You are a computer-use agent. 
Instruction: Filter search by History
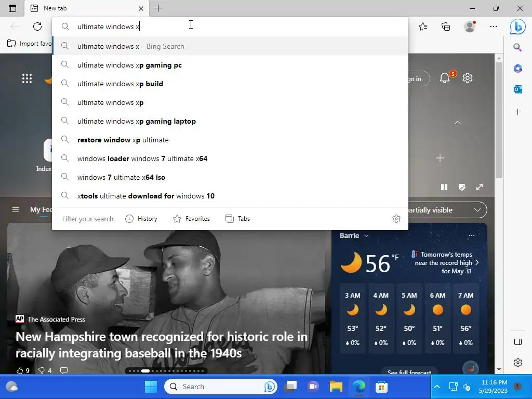click(141, 219)
